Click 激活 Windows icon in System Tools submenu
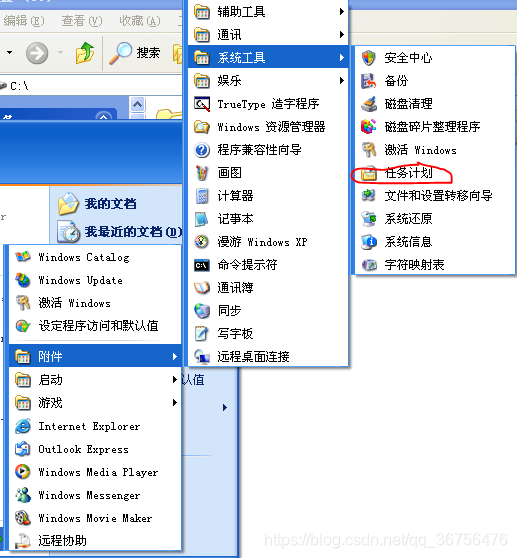 tap(368, 150)
